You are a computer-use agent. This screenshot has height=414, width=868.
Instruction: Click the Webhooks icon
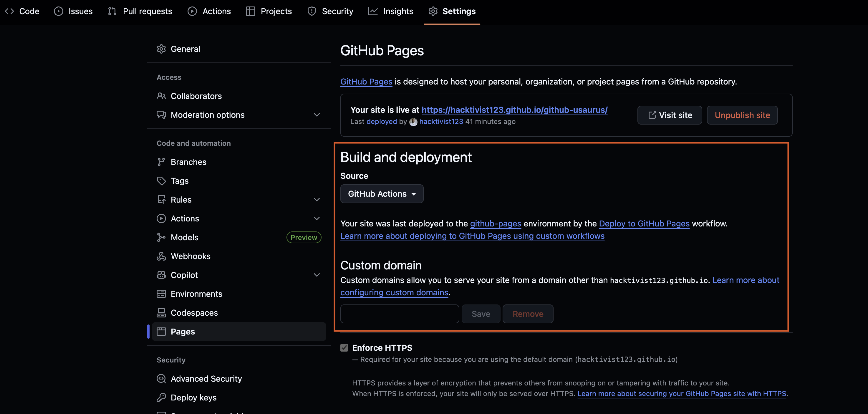pyautogui.click(x=161, y=256)
